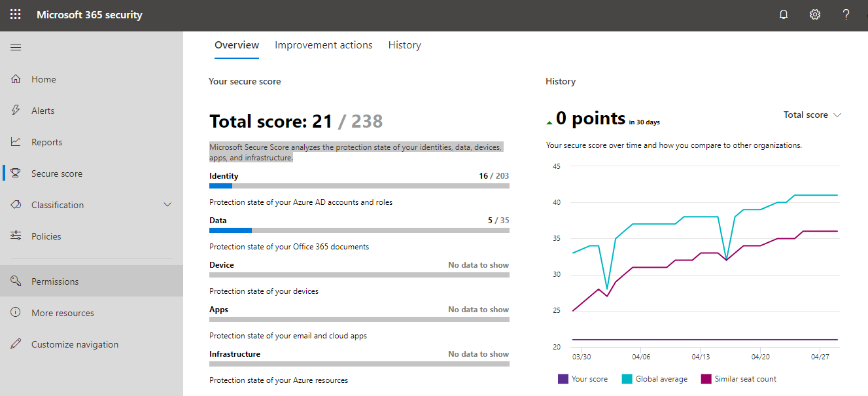Open the app launcher waffle icon
The height and width of the screenshot is (396, 868).
[16, 14]
